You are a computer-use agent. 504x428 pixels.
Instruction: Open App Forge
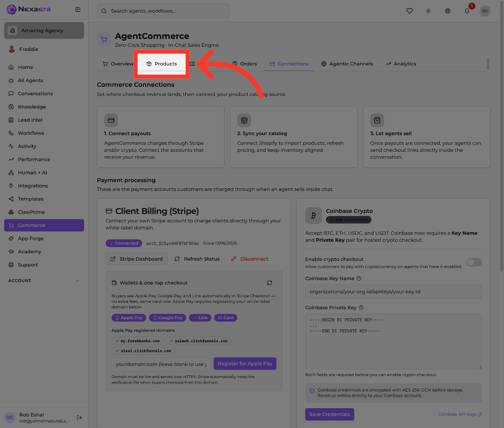click(44, 239)
